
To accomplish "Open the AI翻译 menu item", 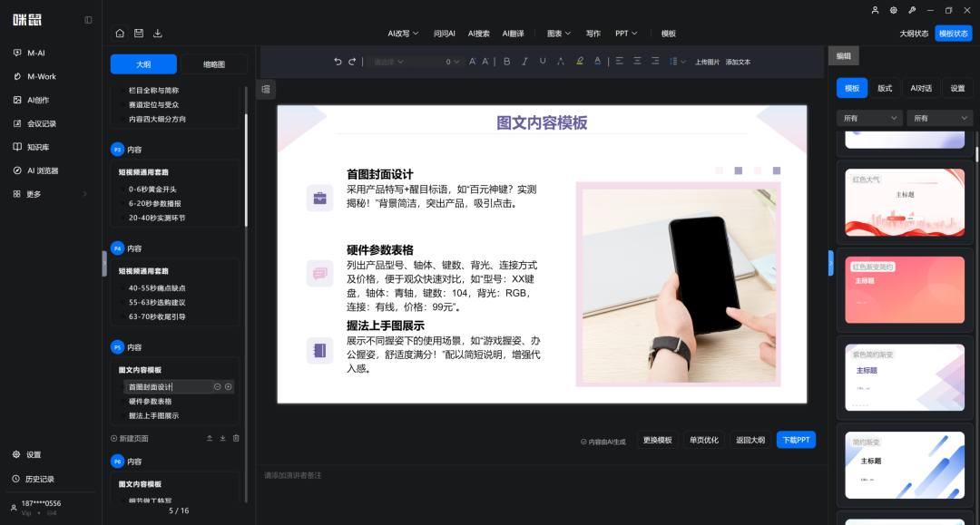I will (x=513, y=34).
